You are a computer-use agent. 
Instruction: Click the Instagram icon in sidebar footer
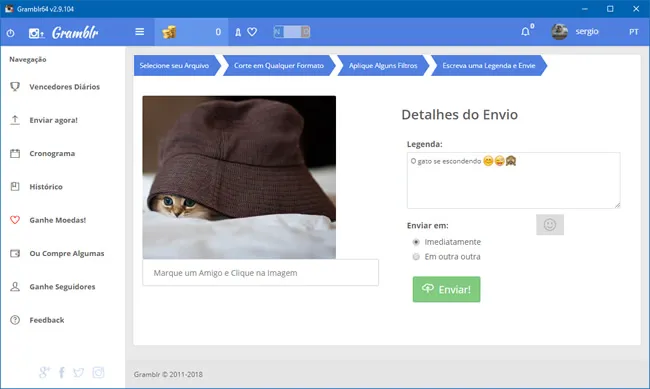[98, 372]
